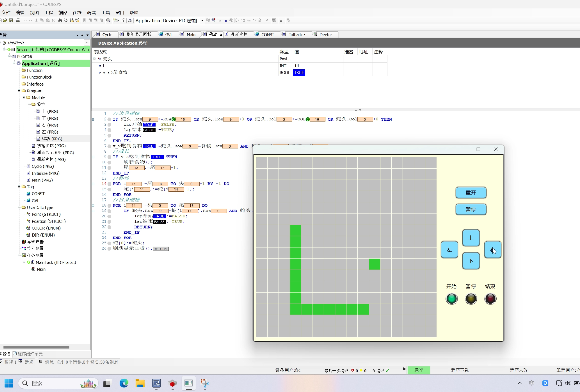The height and width of the screenshot is (392, 580).
Task: Click the Find binoculars icon
Action: pyautogui.click(x=60, y=20)
